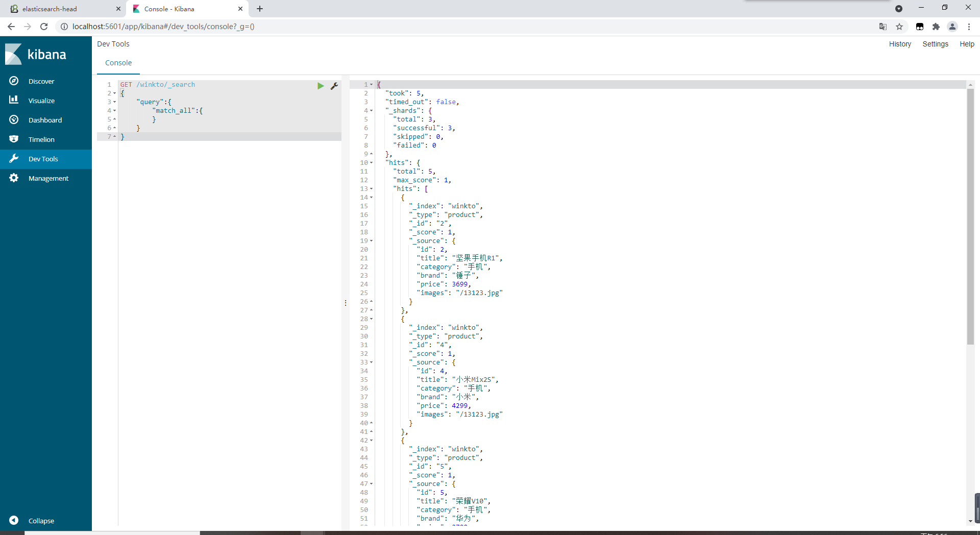This screenshot has width=980, height=535.
Task: Collapse the outer "hits" fold at output line 10
Action: click(371, 163)
